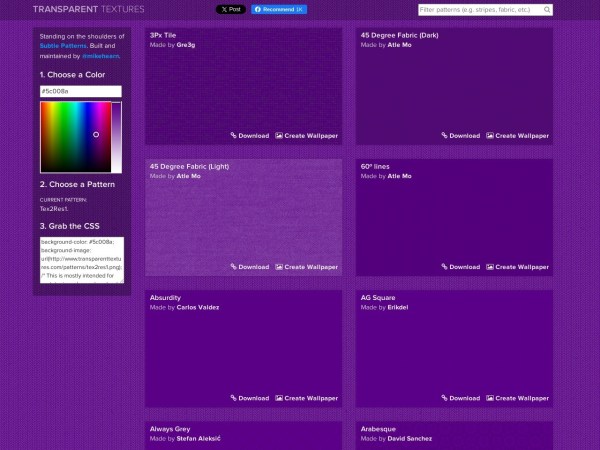Create wallpaper from AG Square pattern
Screen dimensions: 600x450
[517, 398]
